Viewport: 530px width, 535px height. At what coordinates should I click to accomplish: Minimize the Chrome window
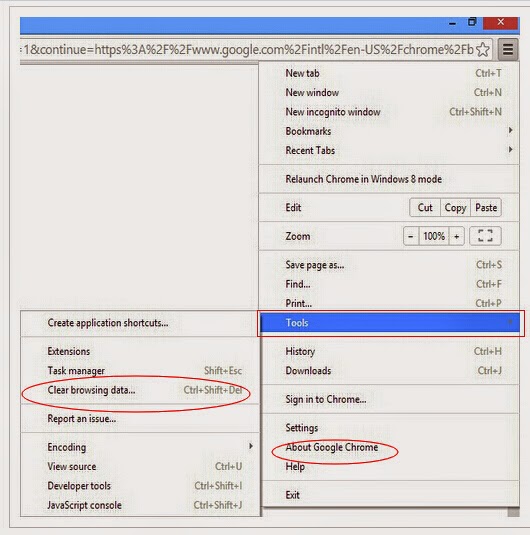(x=453, y=23)
